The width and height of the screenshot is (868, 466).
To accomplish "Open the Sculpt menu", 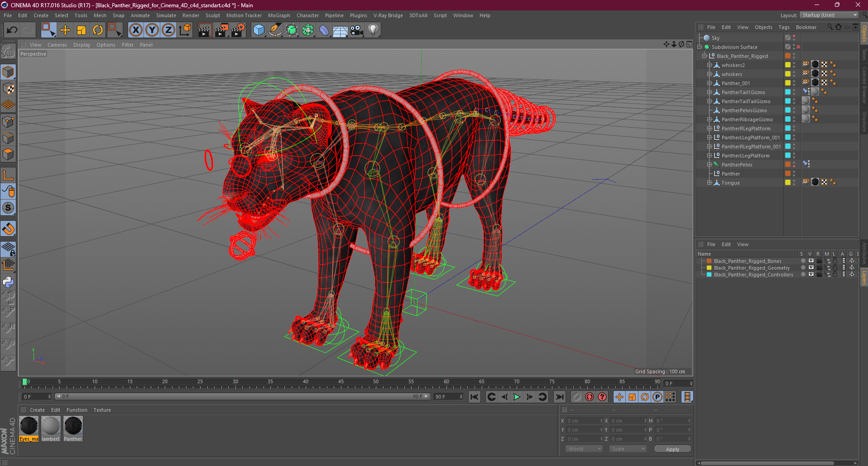I will [x=212, y=15].
